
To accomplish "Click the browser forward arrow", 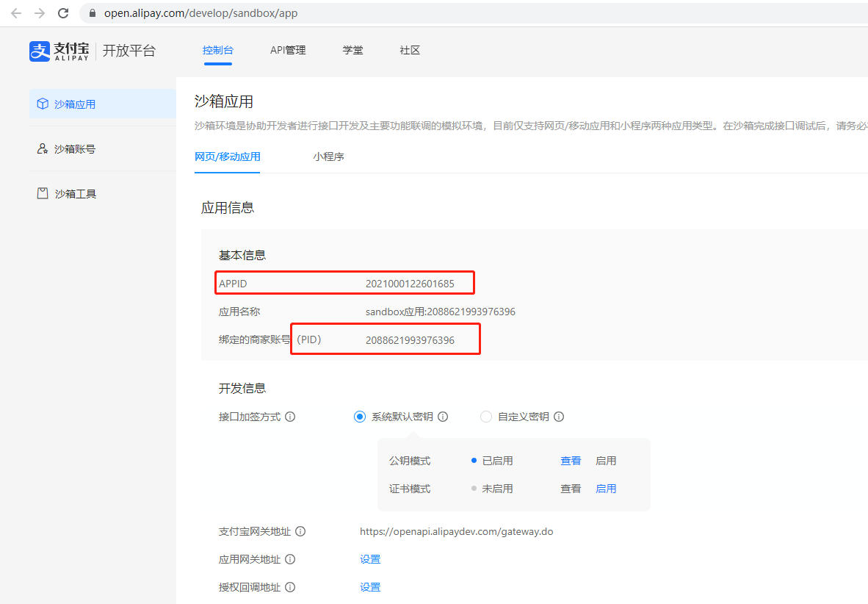I will 40,12.
